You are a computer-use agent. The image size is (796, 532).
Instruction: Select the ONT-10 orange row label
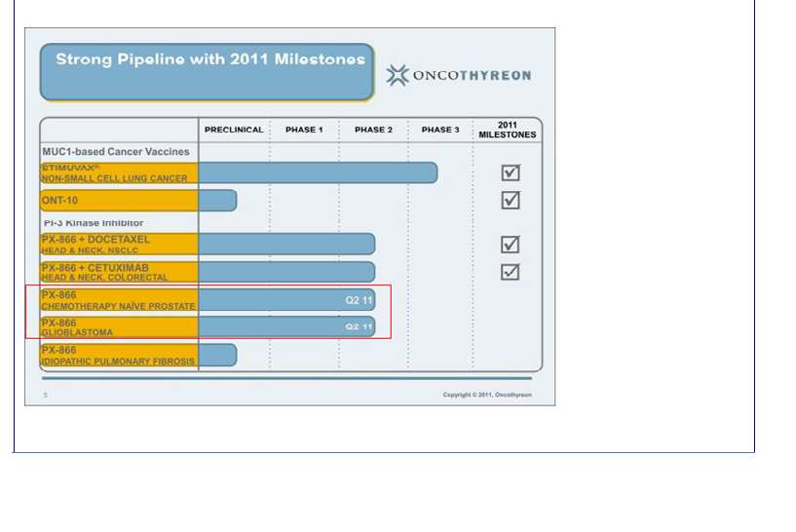click(x=118, y=200)
